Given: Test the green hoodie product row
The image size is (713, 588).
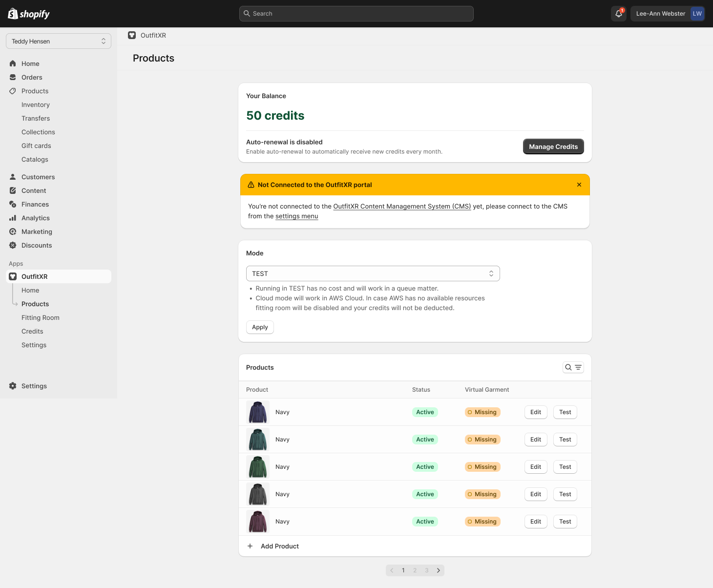Looking at the screenshot, I should (565, 467).
